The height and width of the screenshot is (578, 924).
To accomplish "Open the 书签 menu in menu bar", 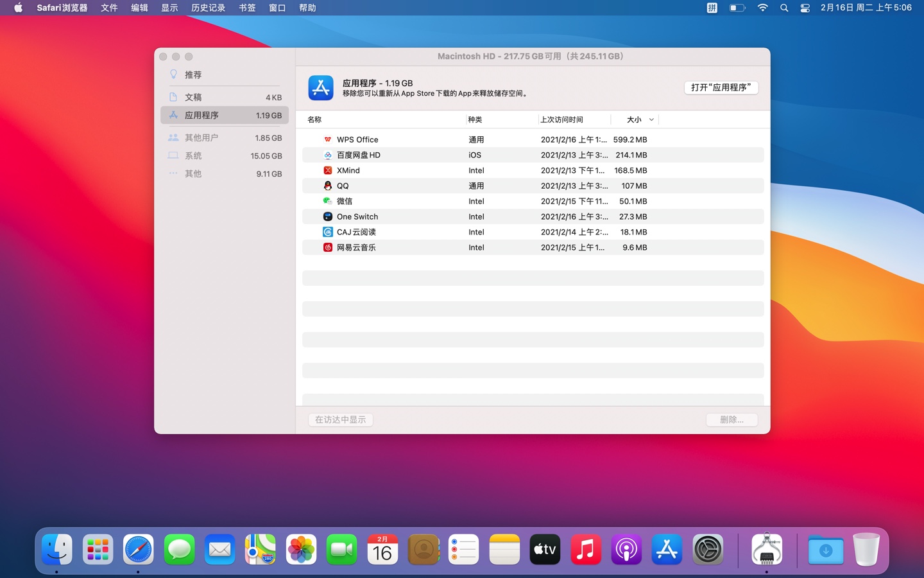I will click(x=247, y=8).
